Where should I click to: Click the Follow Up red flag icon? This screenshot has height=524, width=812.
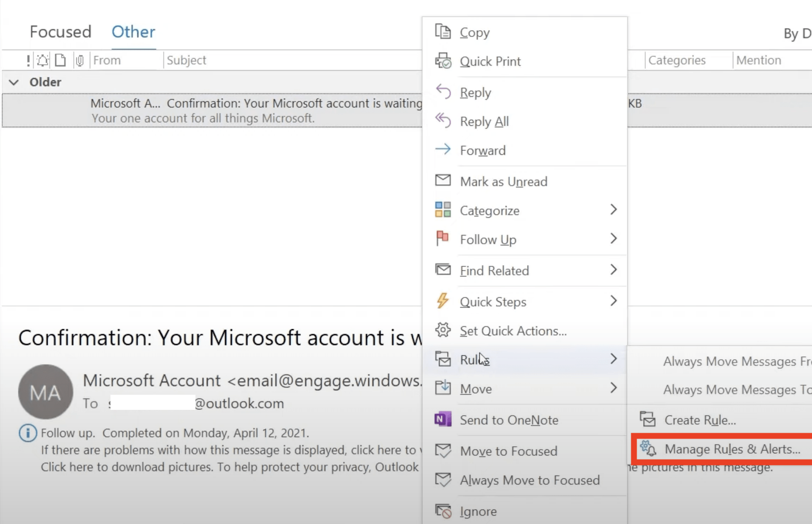(x=443, y=239)
